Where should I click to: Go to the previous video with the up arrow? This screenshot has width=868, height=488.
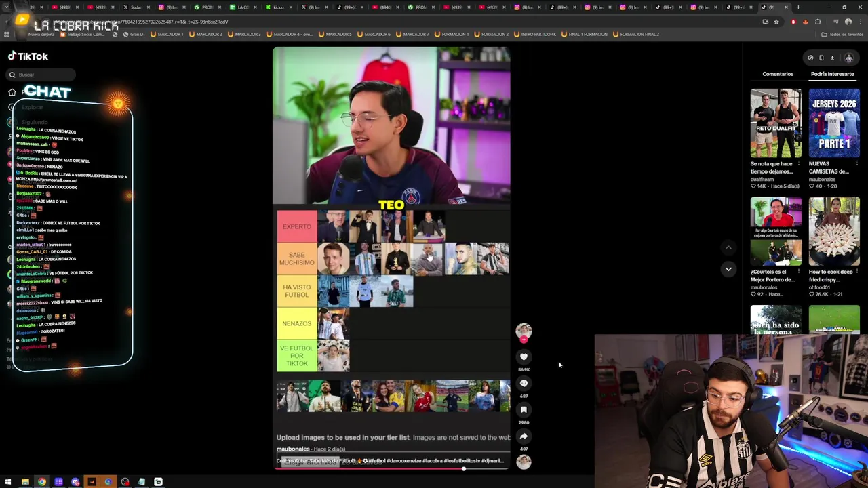[x=728, y=247]
